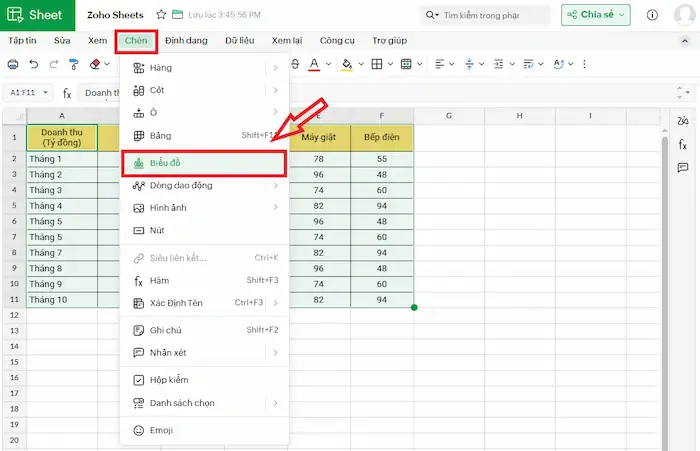Click the borders icon

[x=377, y=64]
